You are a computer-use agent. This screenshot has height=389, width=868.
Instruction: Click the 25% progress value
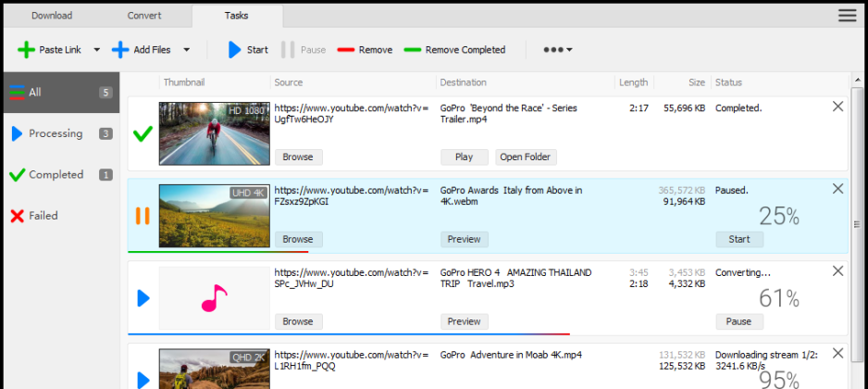[779, 217]
